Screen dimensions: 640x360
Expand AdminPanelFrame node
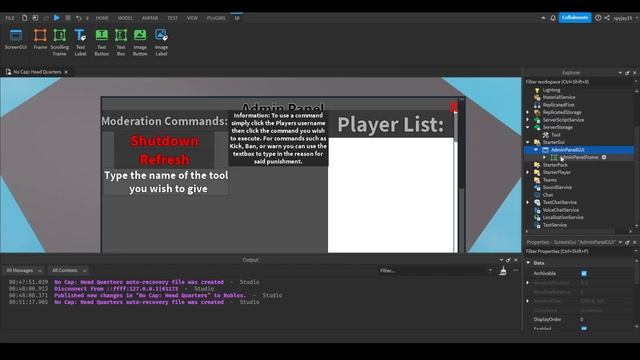click(x=544, y=157)
